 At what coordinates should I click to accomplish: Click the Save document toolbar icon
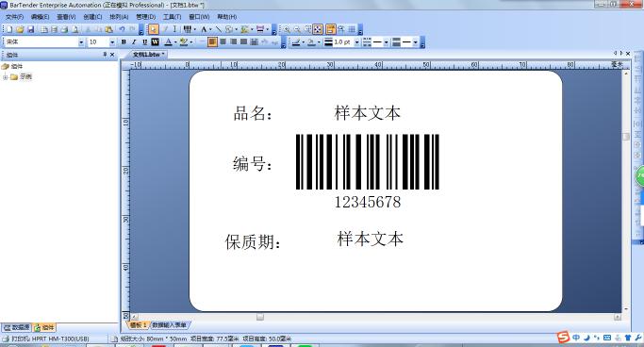tap(30, 29)
